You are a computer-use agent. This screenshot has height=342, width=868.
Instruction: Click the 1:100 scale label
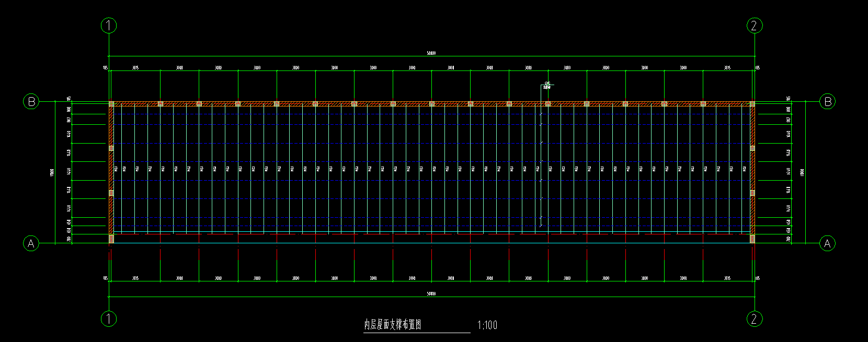487,325
